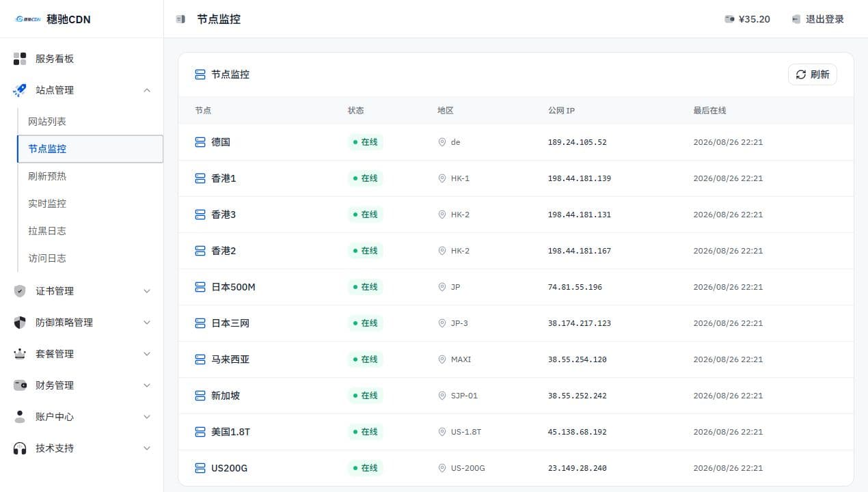Click the headset icon for 技术支持
This screenshot has height=492, width=868.
coord(20,448)
